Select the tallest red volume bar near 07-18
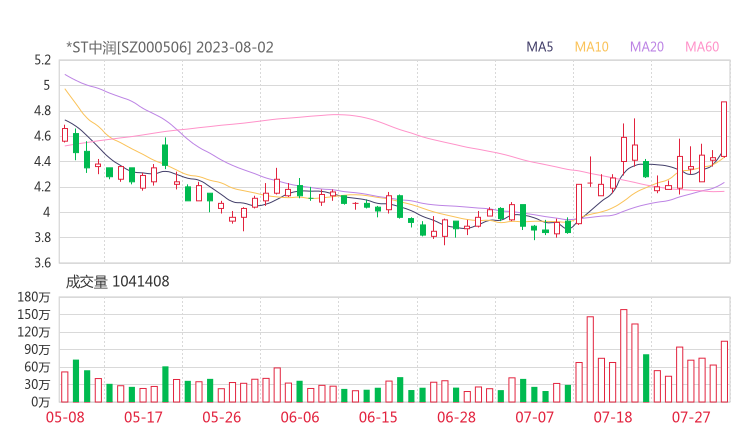The height and width of the screenshot is (440, 740). pos(623,356)
